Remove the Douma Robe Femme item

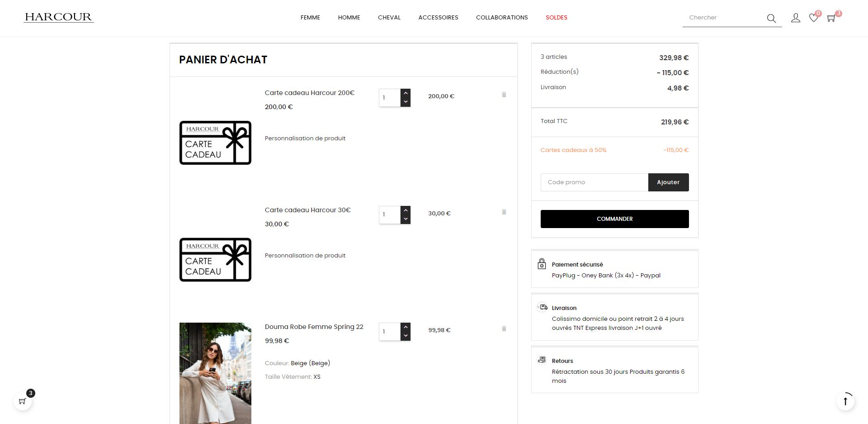pyautogui.click(x=504, y=329)
